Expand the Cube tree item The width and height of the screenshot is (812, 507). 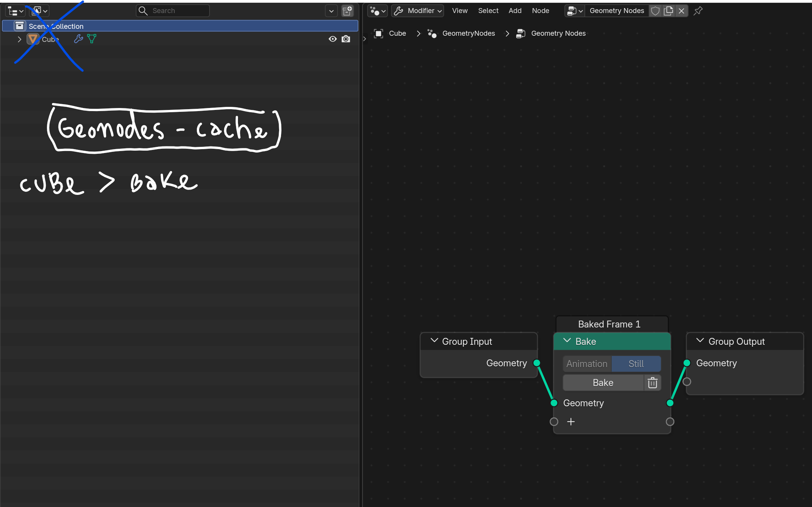19,39
